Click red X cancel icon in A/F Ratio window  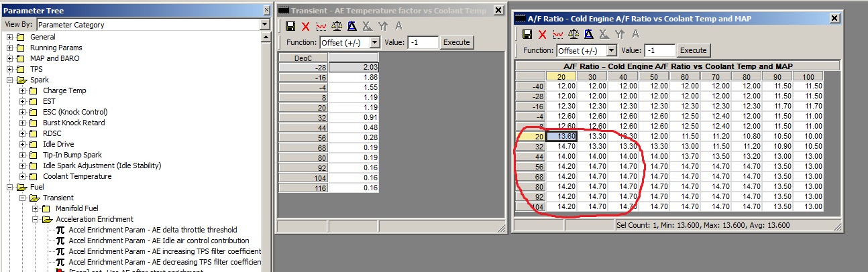(x=543, y=34)
